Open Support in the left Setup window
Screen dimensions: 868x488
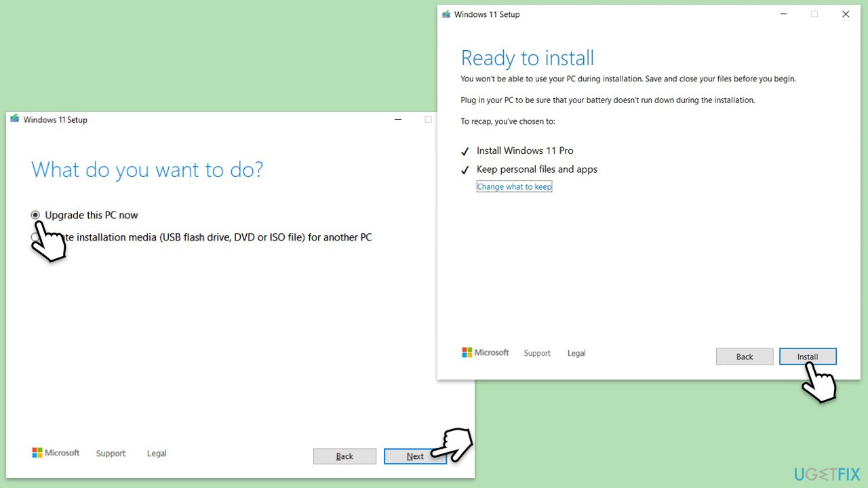click(x=111, y=453)
